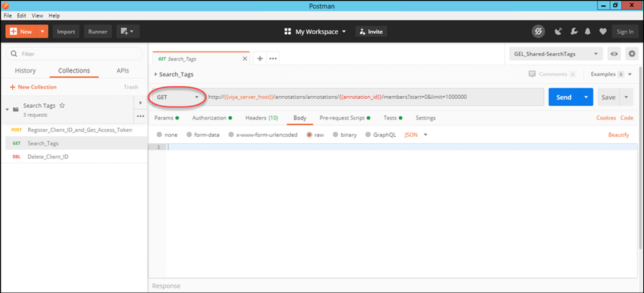Select the raw body option
Viewport: 644px width, 293px height.
pyautogui.click(x=309, y=135)
